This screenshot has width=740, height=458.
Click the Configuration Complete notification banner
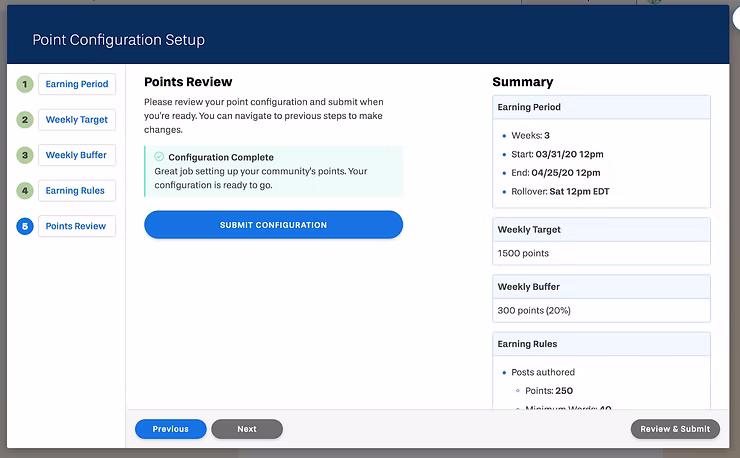click(273, 171)
